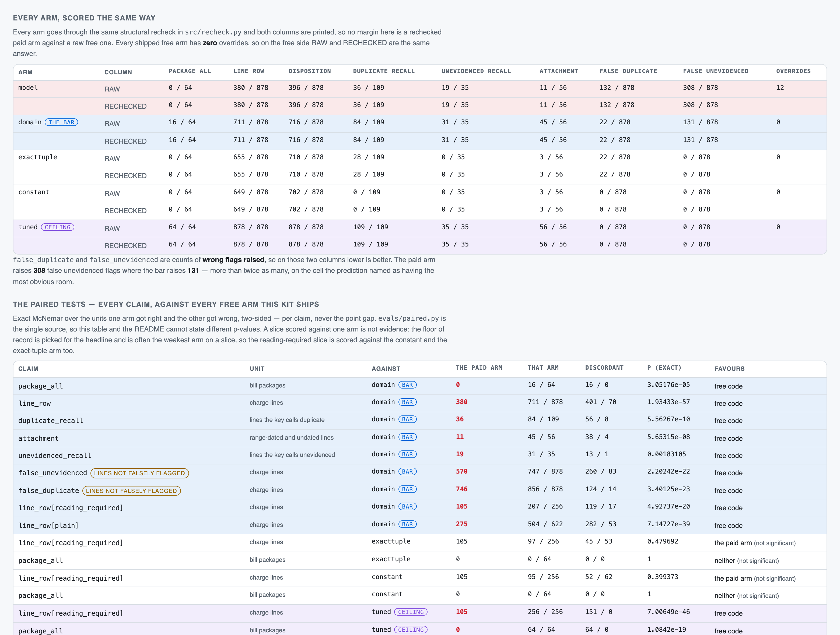Click the src/recheck.py code reference

coord(213,32)
